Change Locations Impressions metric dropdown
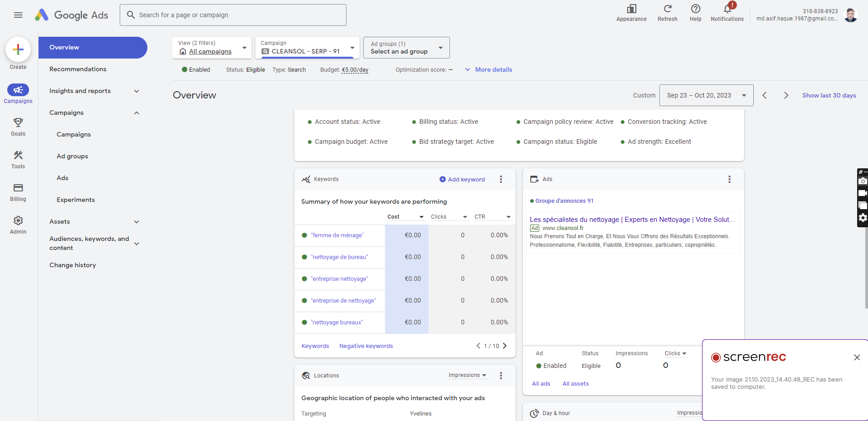This screenshot has width=868, height=421. point(468,375)
